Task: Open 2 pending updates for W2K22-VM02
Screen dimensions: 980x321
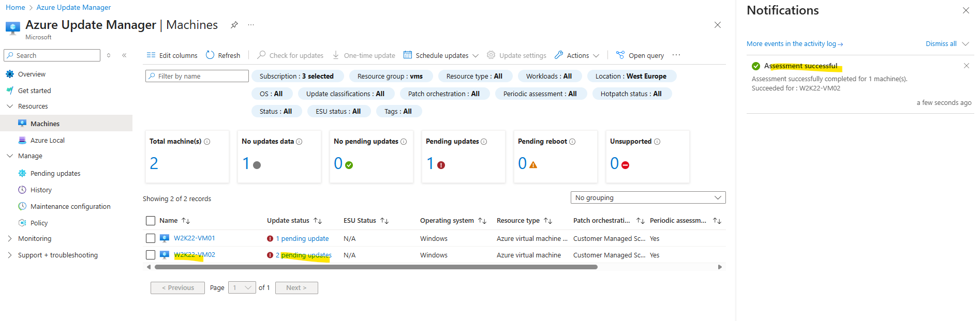Action: (x=304, y=255)
